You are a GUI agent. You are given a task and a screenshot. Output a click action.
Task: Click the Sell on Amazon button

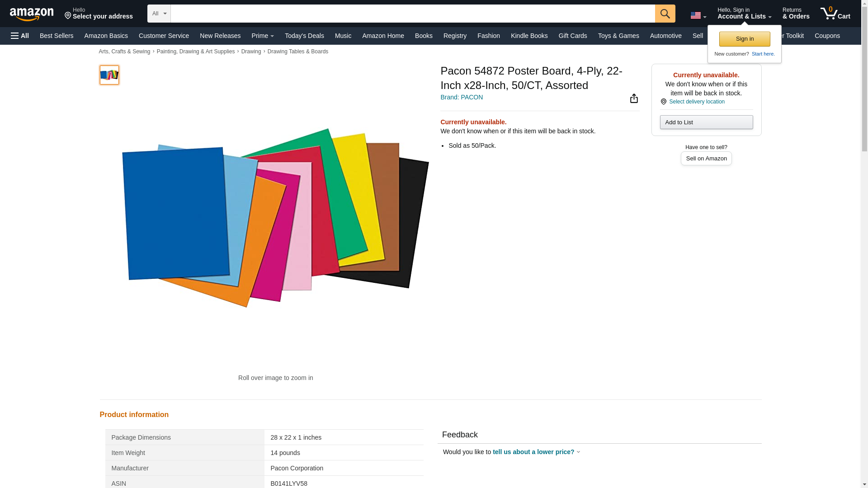pyautogui.click(x=706, y=159)
